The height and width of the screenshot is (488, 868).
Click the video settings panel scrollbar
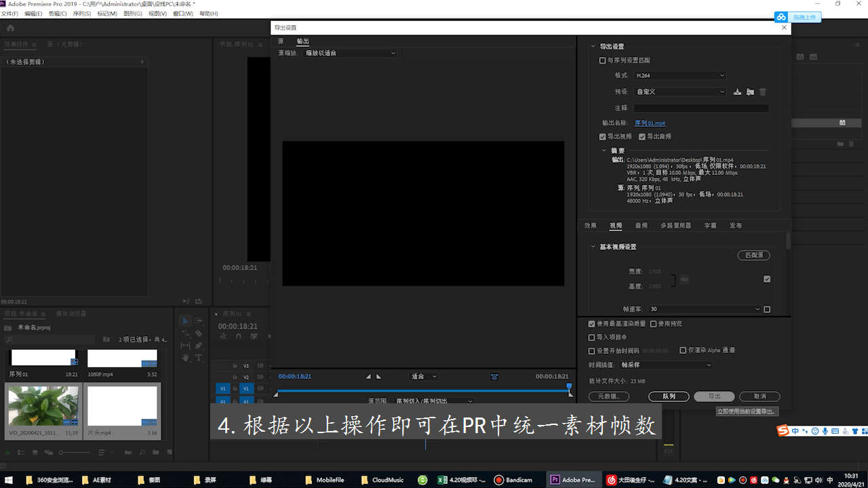tap(788, 241)
